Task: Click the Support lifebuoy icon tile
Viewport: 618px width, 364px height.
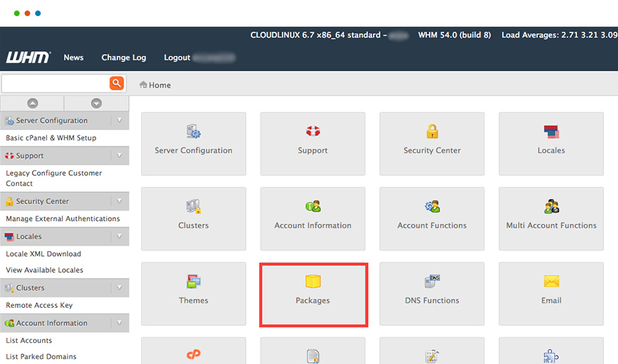Action: click(x=313, y=132)
